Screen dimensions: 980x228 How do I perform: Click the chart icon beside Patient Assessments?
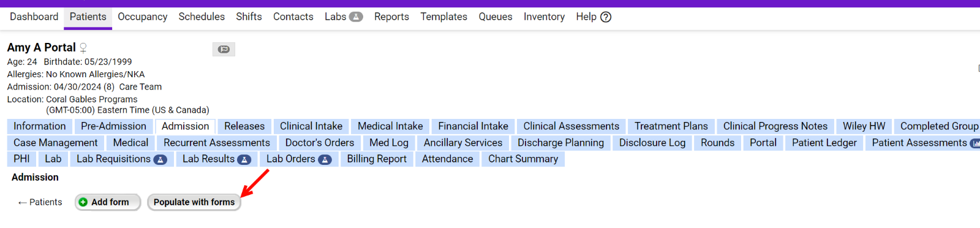click(x=975, y=143)
